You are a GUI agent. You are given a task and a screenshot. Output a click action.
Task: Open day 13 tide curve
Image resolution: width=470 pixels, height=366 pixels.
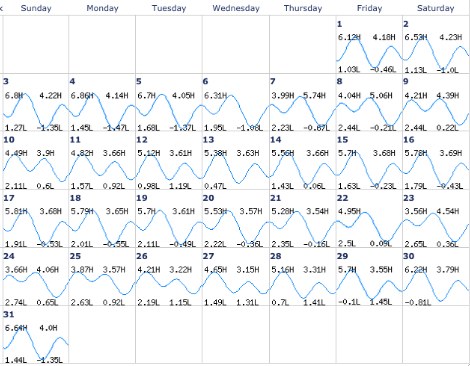click(x=236, y=169)
